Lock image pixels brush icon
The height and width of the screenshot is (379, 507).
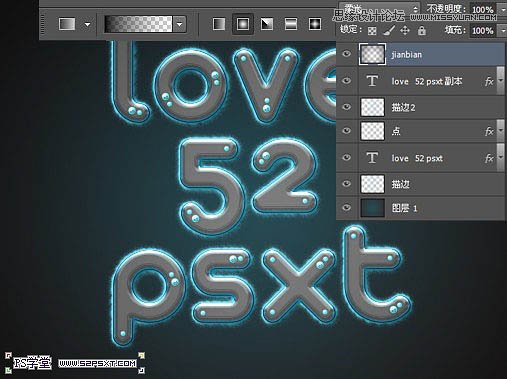388,31
